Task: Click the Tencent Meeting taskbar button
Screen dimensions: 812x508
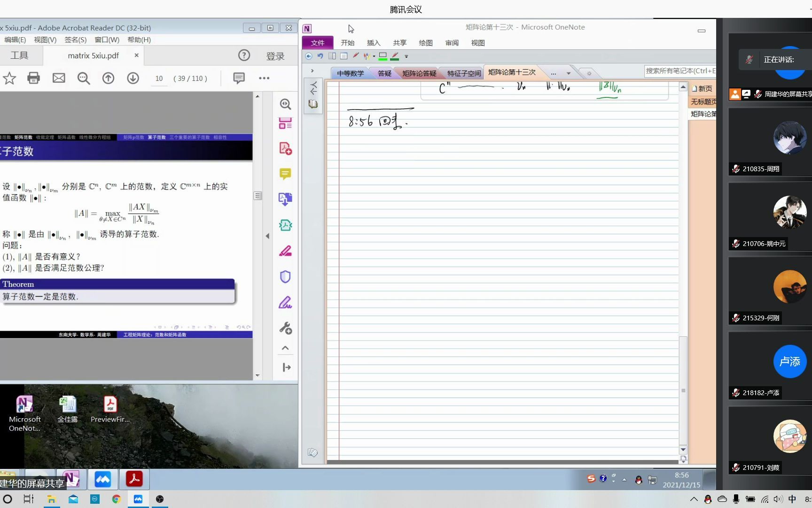Action: (x=103, y=479)
